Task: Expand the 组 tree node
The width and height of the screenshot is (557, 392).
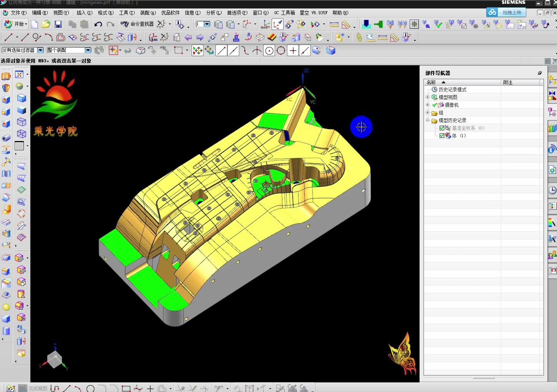Action: pos(427,113)
